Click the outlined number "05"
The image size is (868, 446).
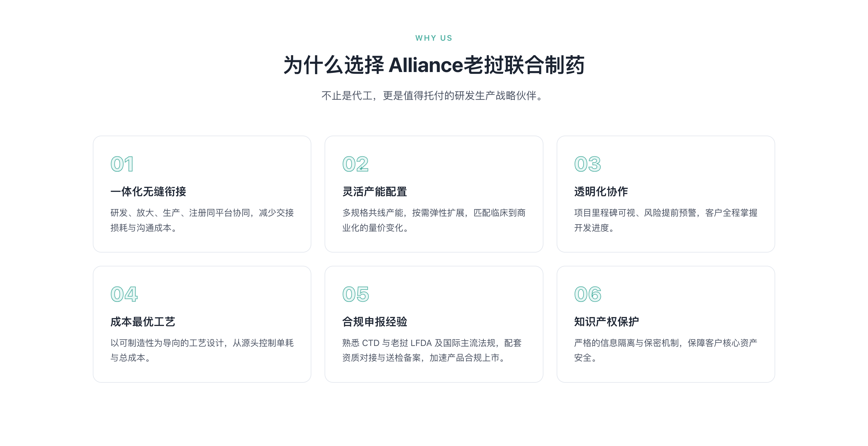pyautogui.click(x=356, y=294)
